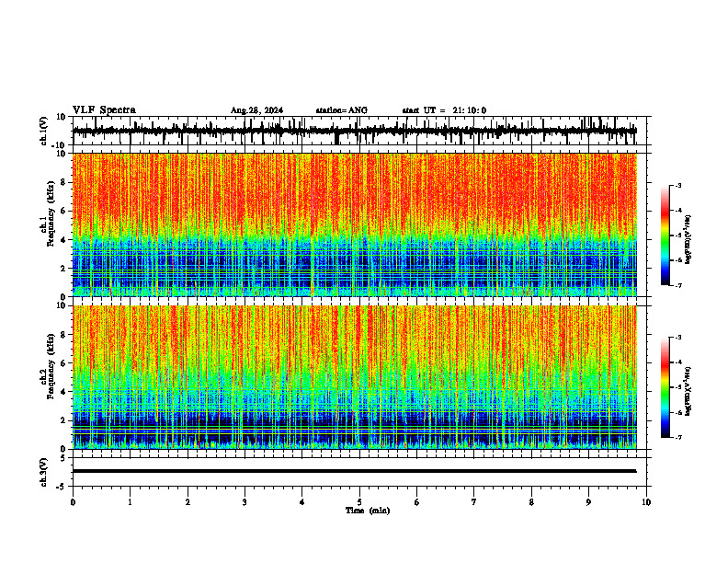Viewport: 728px width, 563px height.
Task: Click the "Time (min)" axis title
Action: pos(368,511)
